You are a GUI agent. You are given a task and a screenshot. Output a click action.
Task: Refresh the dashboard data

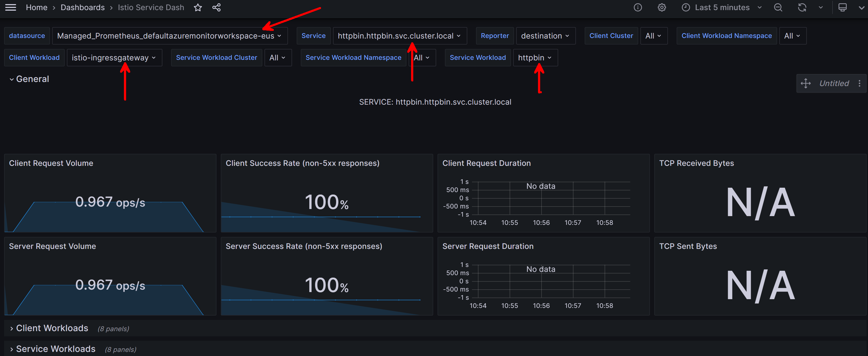802,7
